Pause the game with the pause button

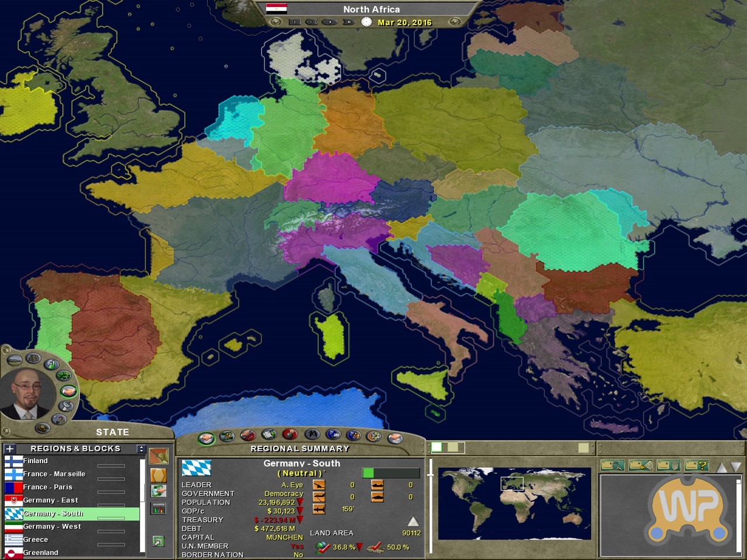295,22
